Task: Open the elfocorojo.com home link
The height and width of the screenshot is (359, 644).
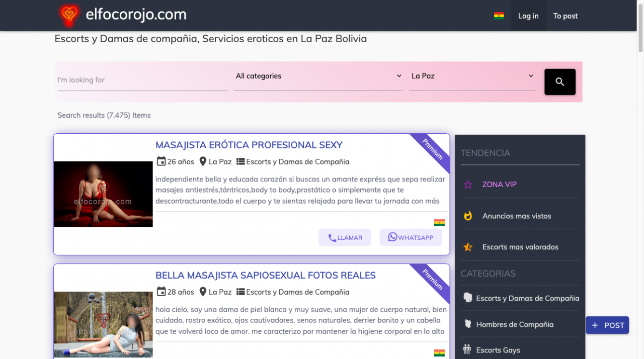Action: (x=136, y=15)
